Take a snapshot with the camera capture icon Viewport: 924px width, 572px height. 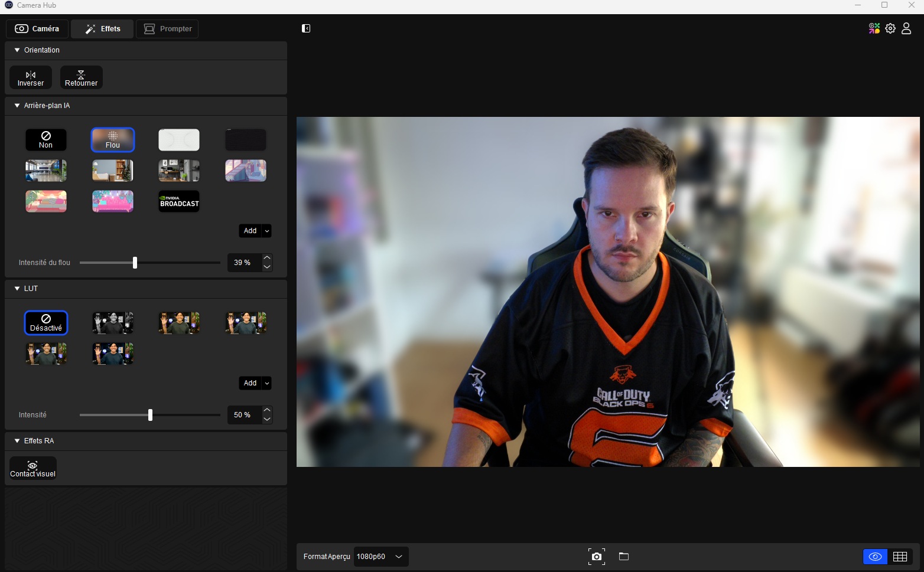(x=596, y=557)
